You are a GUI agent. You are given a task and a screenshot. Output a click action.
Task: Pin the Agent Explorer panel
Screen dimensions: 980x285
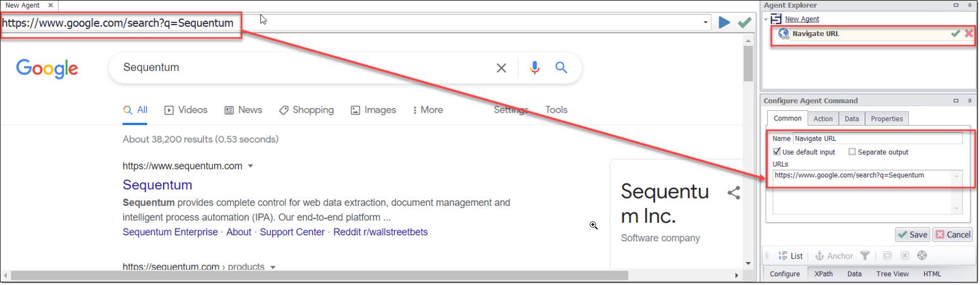(x=969, y=5)
